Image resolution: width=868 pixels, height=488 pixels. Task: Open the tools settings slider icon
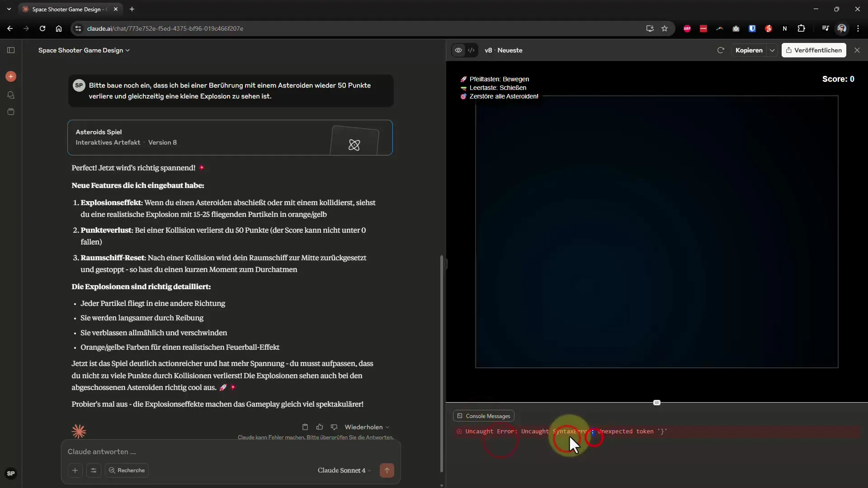point(94,470)
